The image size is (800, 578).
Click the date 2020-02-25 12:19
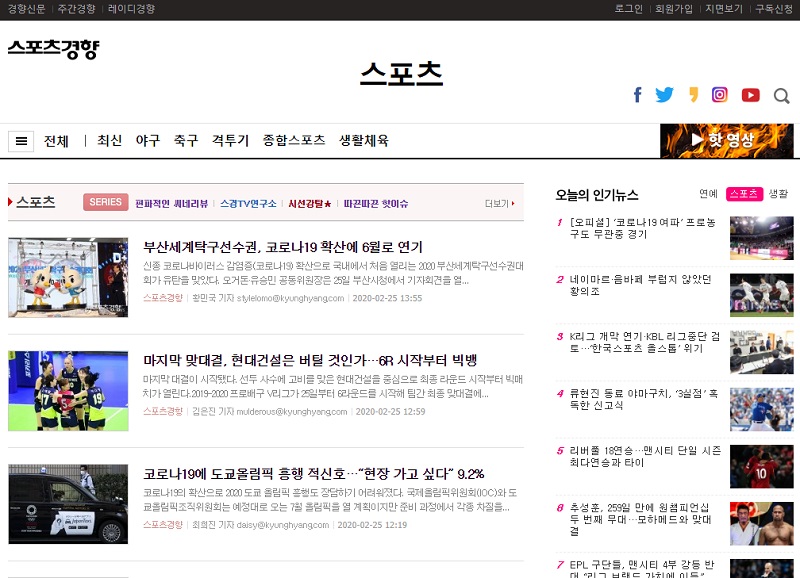coord(372,524)
